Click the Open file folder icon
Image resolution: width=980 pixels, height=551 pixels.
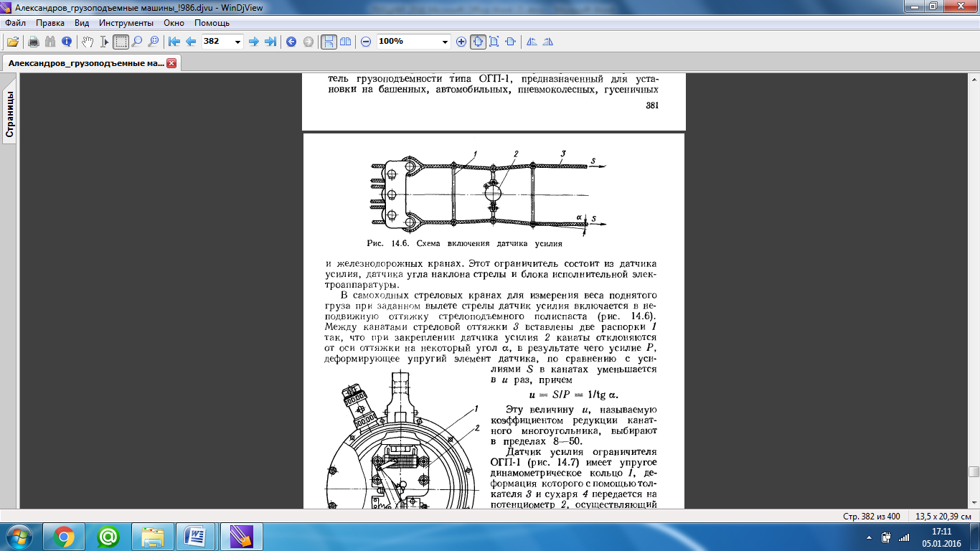coord(13,42)
